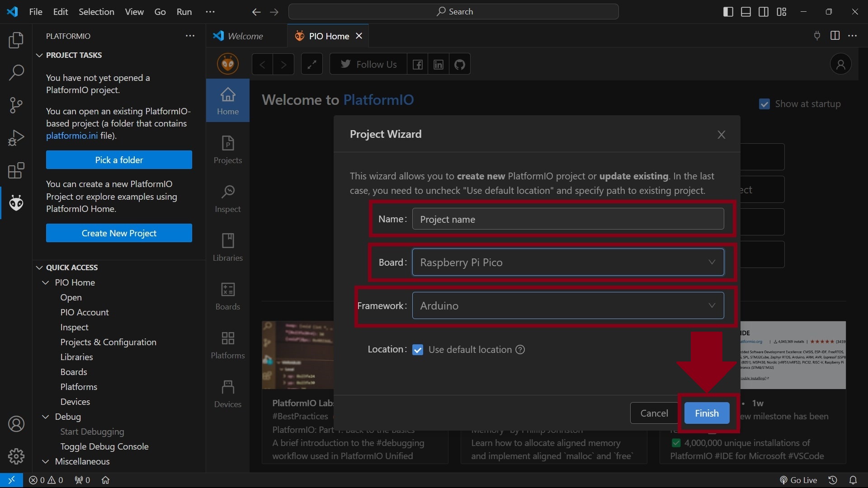
Task: Open Source Control icon in activity bar
Action: 16,105
